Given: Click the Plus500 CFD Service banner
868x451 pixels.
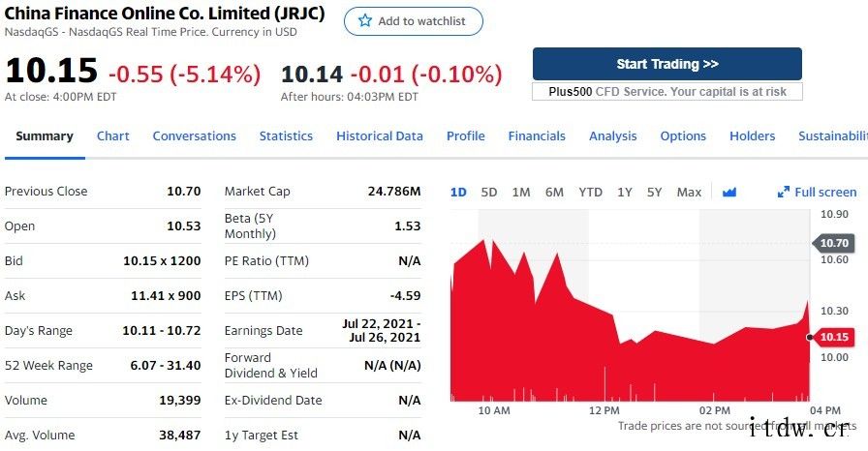Looking at the screenshot, I should coord(666,91).
